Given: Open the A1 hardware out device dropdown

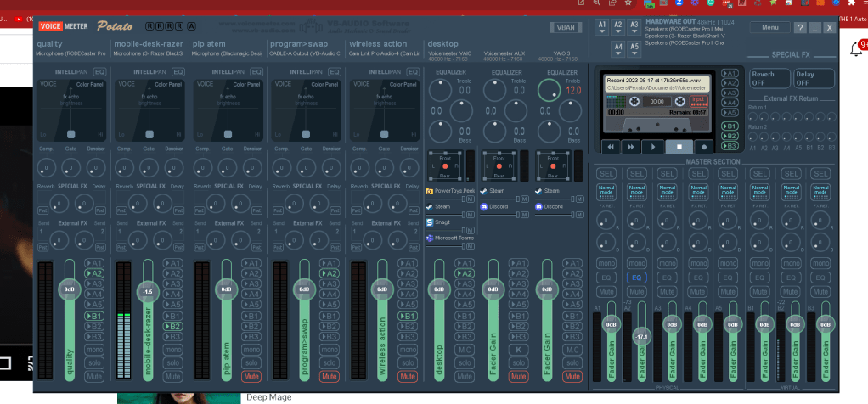Looking at the screenshot, I should coord(602,27).
